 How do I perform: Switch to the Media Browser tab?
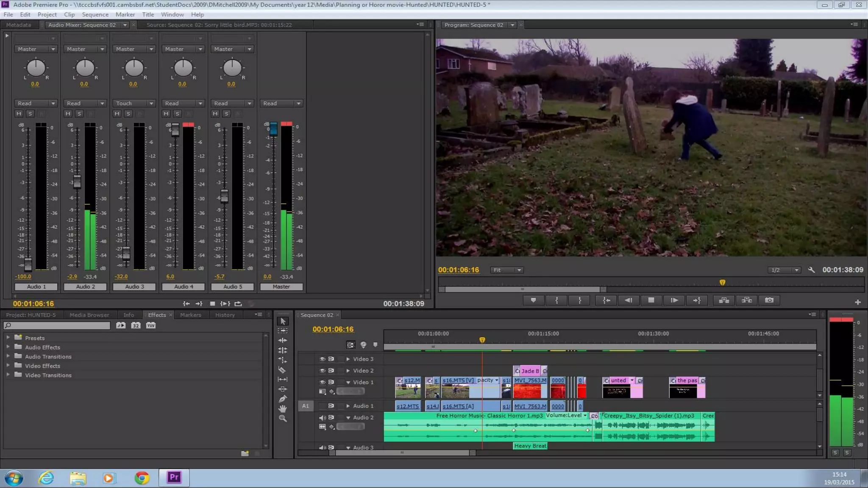(89, 315)
